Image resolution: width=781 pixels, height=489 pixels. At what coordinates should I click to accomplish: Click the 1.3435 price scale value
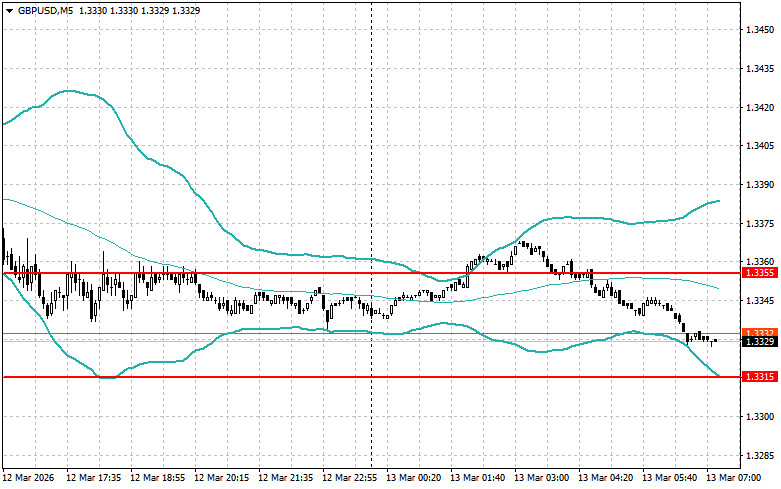coord(760,69)
